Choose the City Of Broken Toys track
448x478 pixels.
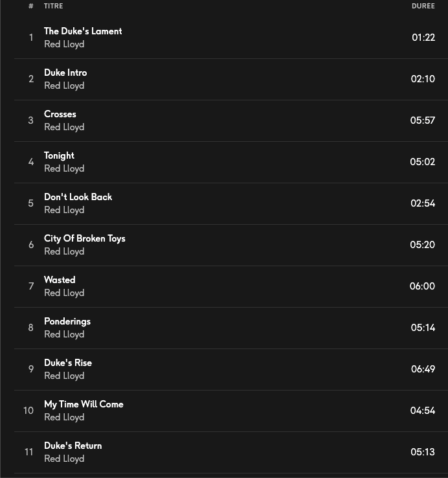click(85, 238)
